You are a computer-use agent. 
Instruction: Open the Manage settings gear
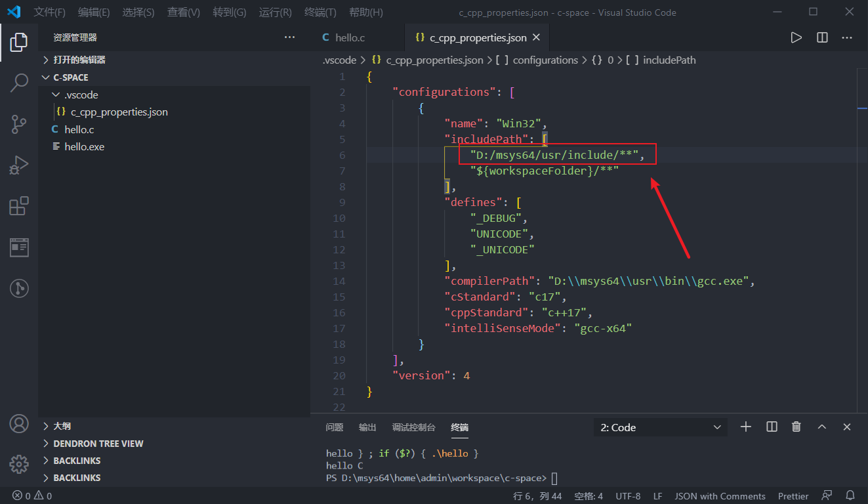coord(19,464)
